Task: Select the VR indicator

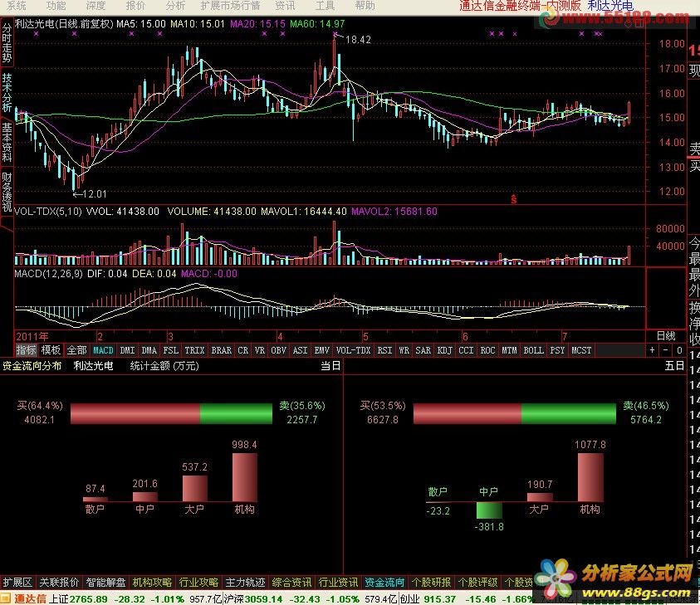Action: [260, 350]
